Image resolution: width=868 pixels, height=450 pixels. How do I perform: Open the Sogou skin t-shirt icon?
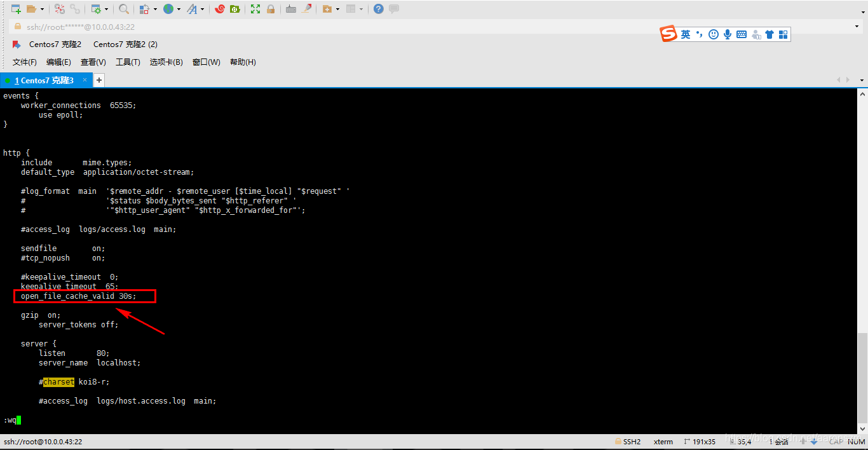point(770,34)
